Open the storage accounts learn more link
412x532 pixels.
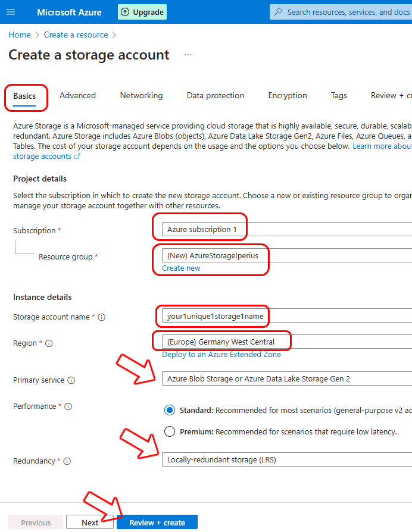pyautogui.click(x=42, y=157)
